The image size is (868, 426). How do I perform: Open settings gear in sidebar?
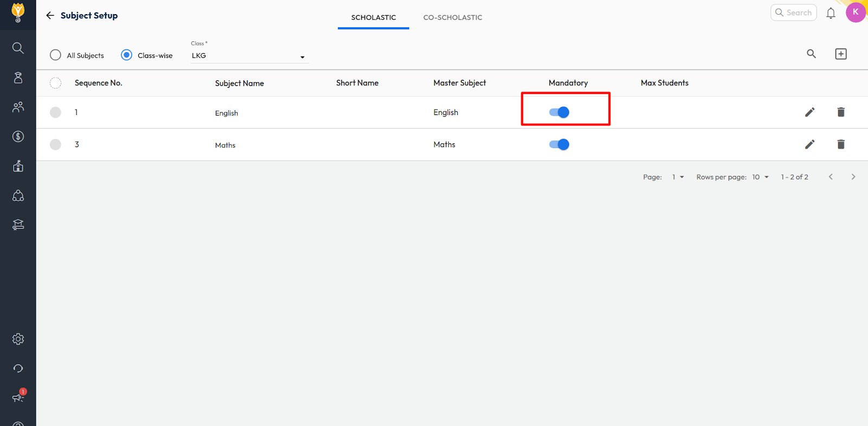[x=18, y=339]
